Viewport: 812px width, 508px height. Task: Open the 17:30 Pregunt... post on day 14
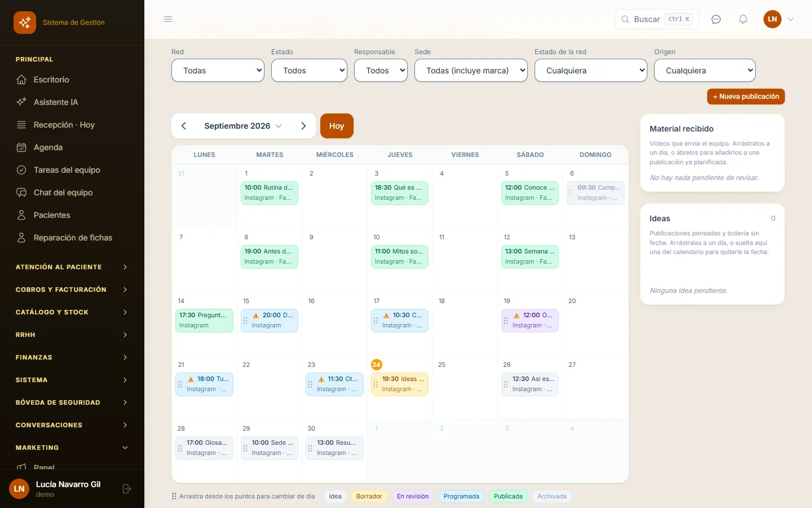204,321
